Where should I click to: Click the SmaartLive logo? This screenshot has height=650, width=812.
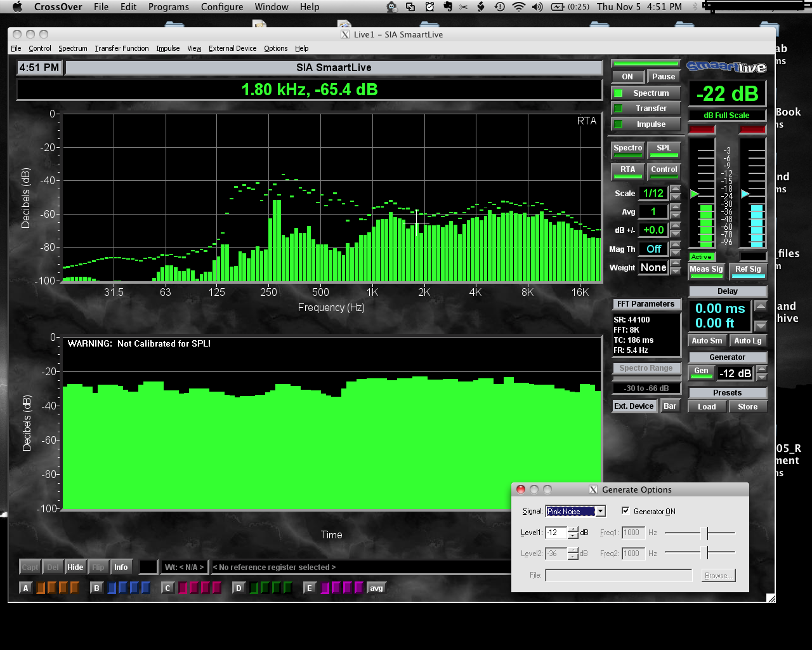(x=727, y=67)
